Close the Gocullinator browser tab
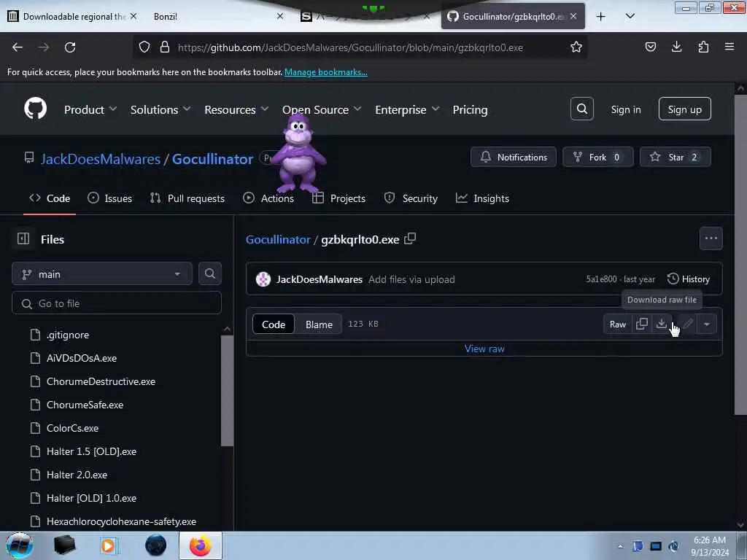 click(x=573, y=16)
